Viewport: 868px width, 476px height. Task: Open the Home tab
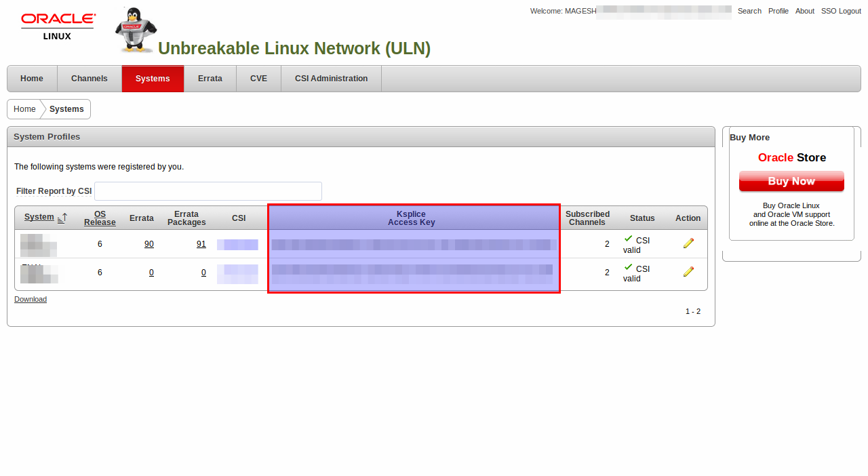coord(32,79)
